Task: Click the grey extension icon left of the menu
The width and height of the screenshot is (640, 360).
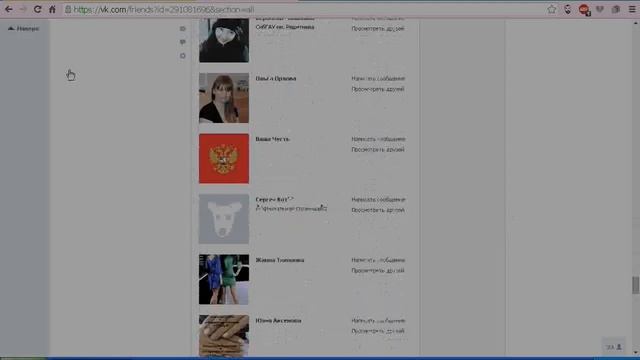Action: click(616, 9)
